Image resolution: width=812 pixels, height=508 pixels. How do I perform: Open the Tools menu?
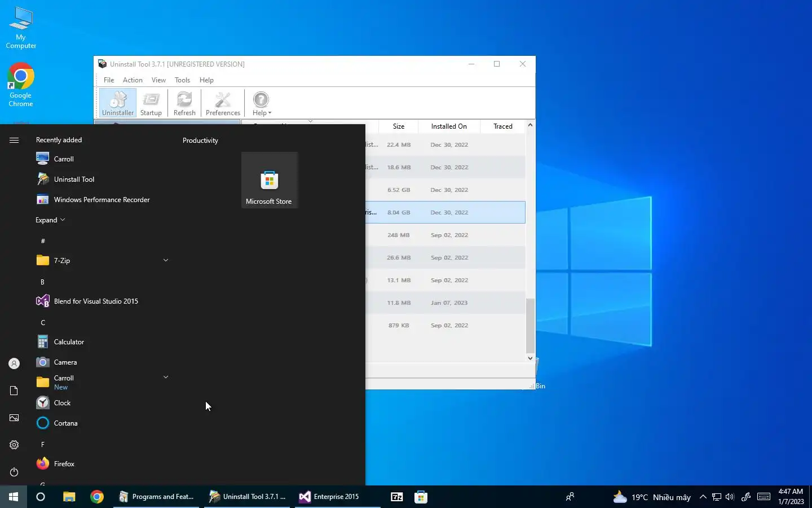182,80
